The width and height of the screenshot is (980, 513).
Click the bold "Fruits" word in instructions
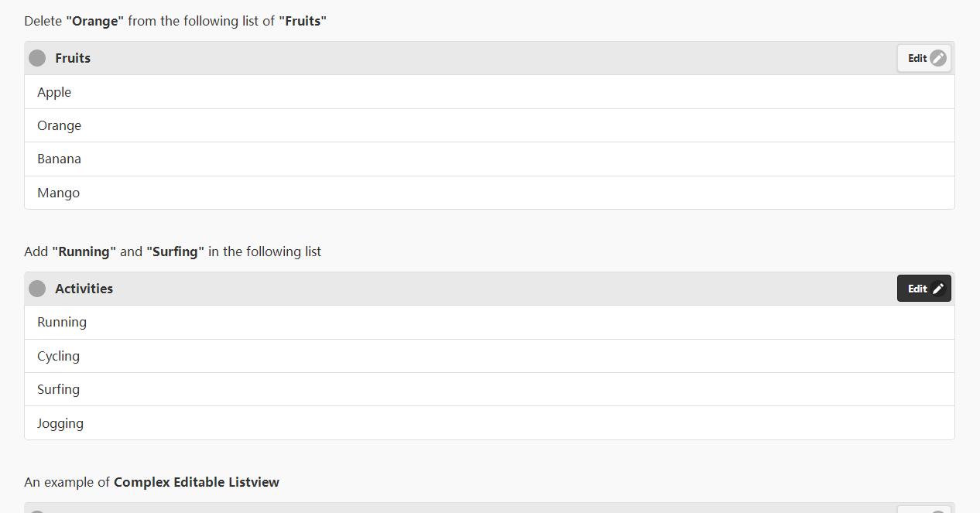click(x=303, y=21)
